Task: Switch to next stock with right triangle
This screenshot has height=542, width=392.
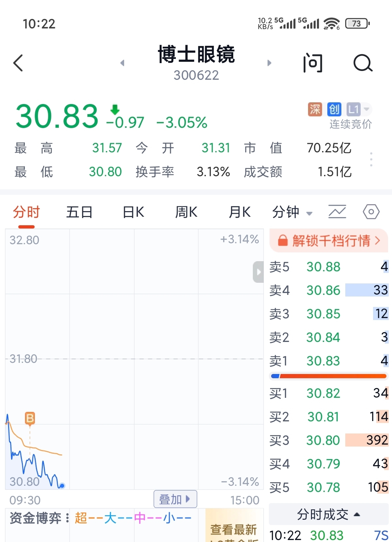Action: point(269,63)
